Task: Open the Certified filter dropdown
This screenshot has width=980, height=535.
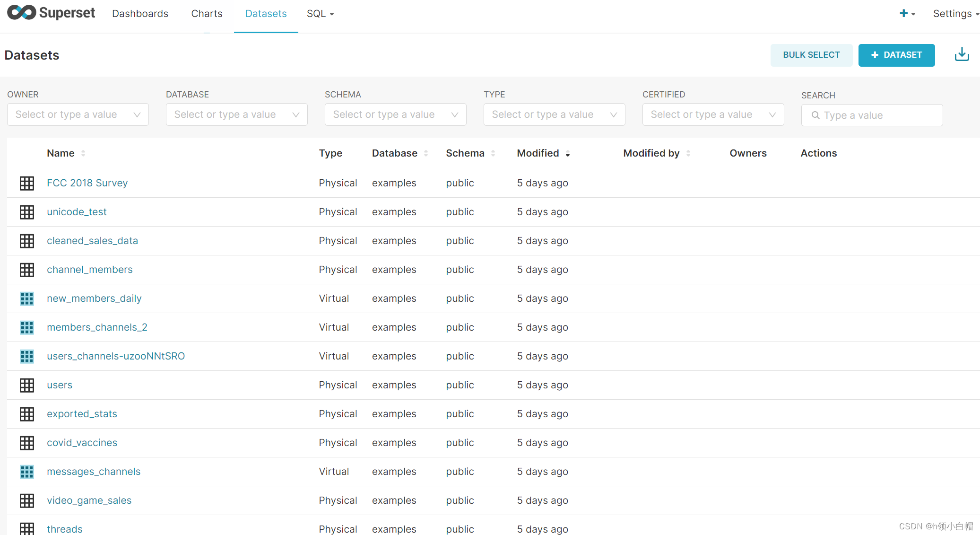Action: pyautogui.click(x=713, y=114)
